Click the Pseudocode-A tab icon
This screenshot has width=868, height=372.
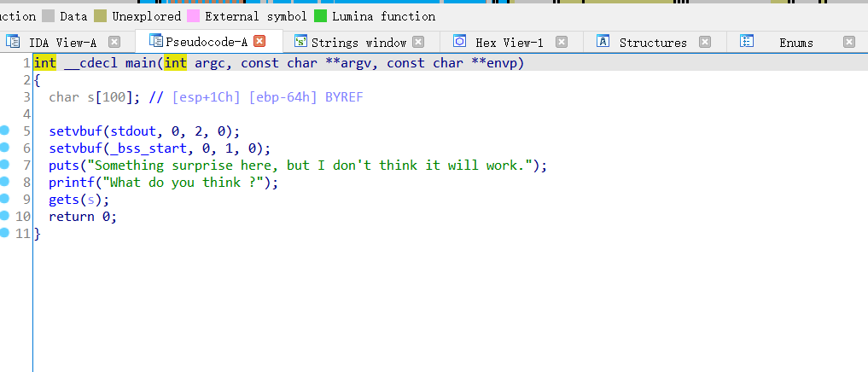click(x=156, y=40)
